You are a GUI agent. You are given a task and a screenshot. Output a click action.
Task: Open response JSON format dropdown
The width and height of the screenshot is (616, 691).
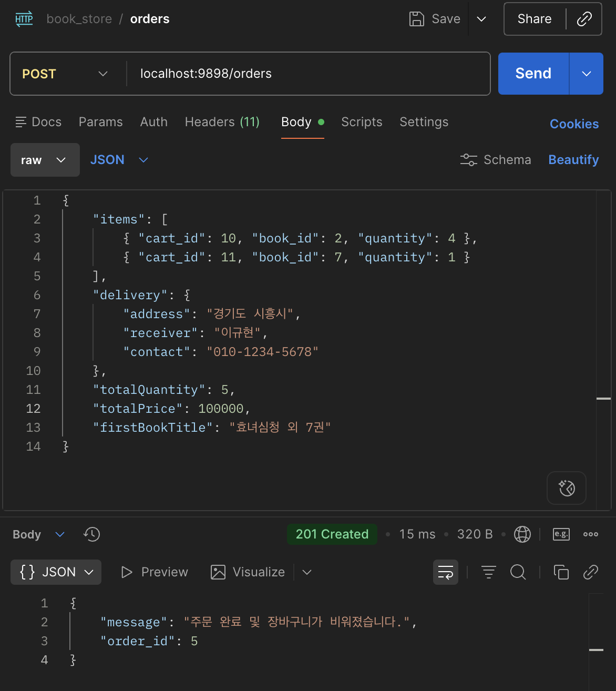(56, 572)
